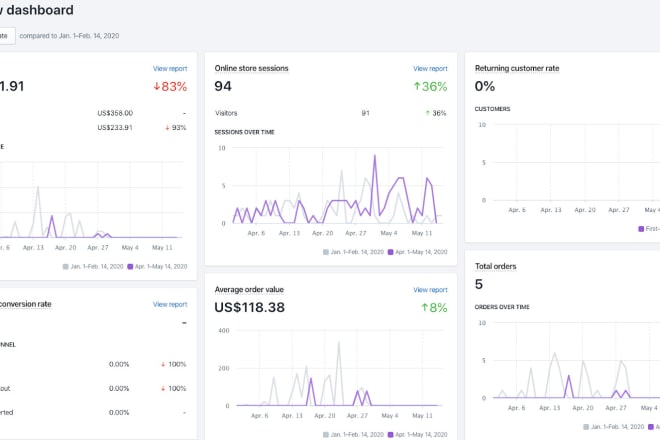Viewport: 660px width, 440px height.
Task: Open View report in Online store sessions card
Action: click(430, 69)
